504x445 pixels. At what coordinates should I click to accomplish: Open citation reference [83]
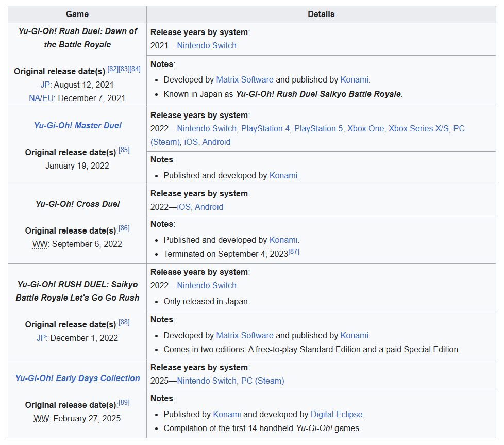[x=124, y=69]
